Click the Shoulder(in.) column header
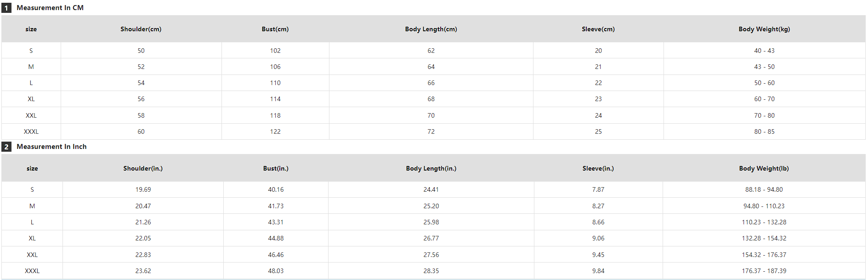 tap(143, 168)
